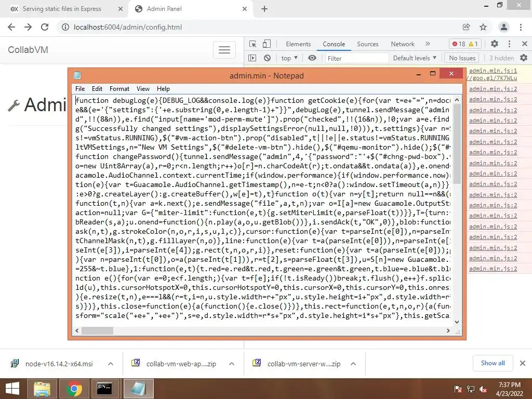Open the Notepad Help menu
The height and width of the screenshot is (399, 532).
pos(163,88)
